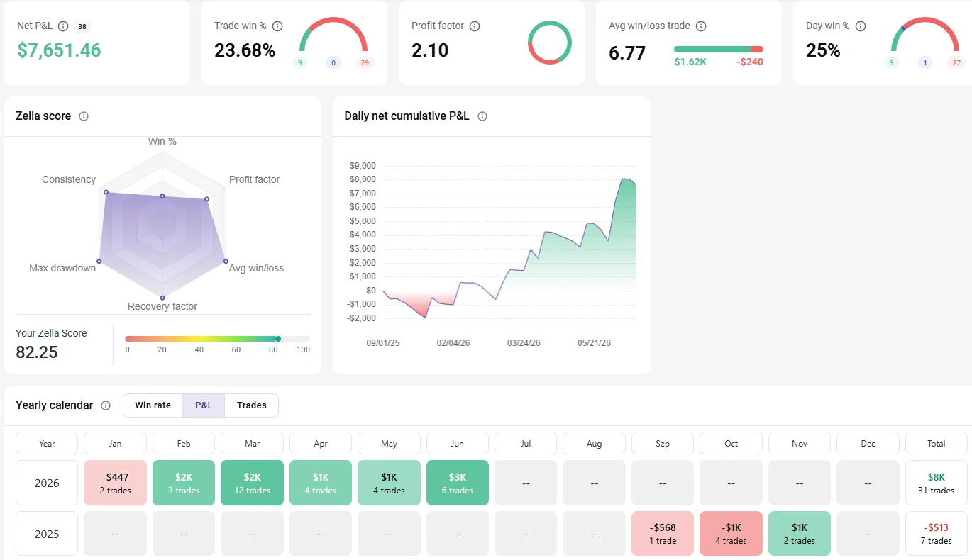The image size is (972, 560).
Task: Click the Zella Score gradient bar marker
Action: coord(278,339)
